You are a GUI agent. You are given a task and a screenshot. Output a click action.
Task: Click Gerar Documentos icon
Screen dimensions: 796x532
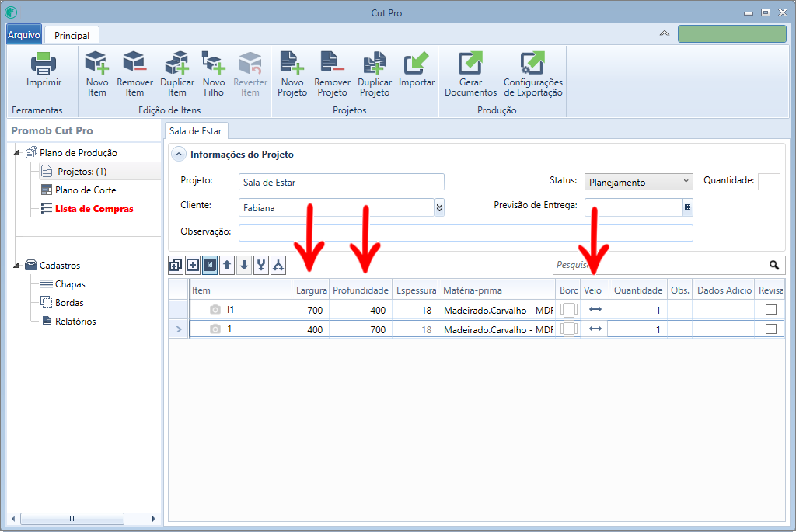(470, 62)
